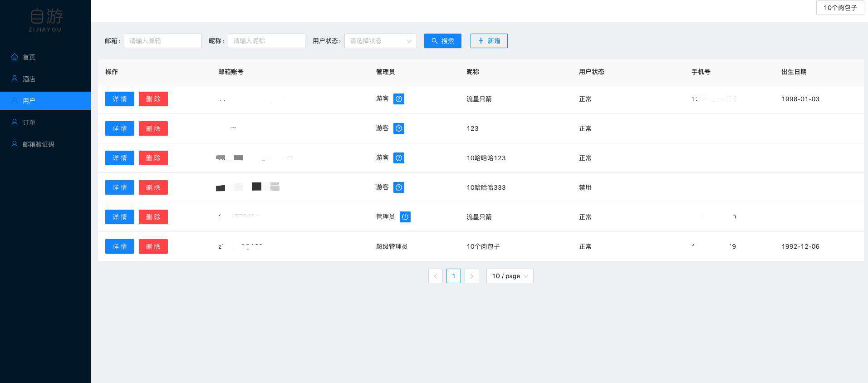Image resolution: width=868 pixels, height=383 pixels.
Task: Click the role icon for nickname 123
Action: (x=399, y=128)
